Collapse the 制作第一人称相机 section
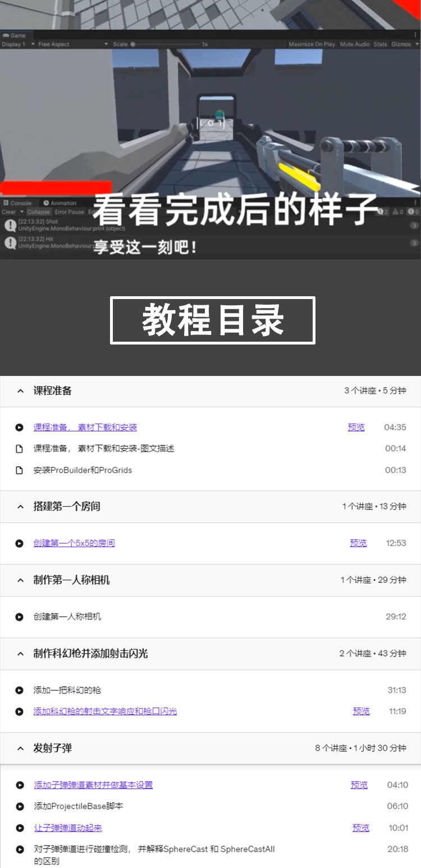The height and width of the screenshot is (868, 421). [20, 580]
